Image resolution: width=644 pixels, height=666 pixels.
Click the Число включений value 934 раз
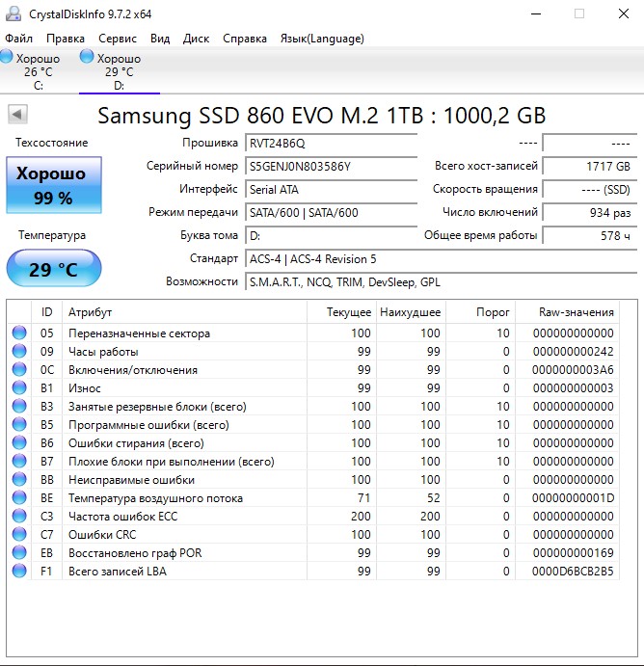590,212
